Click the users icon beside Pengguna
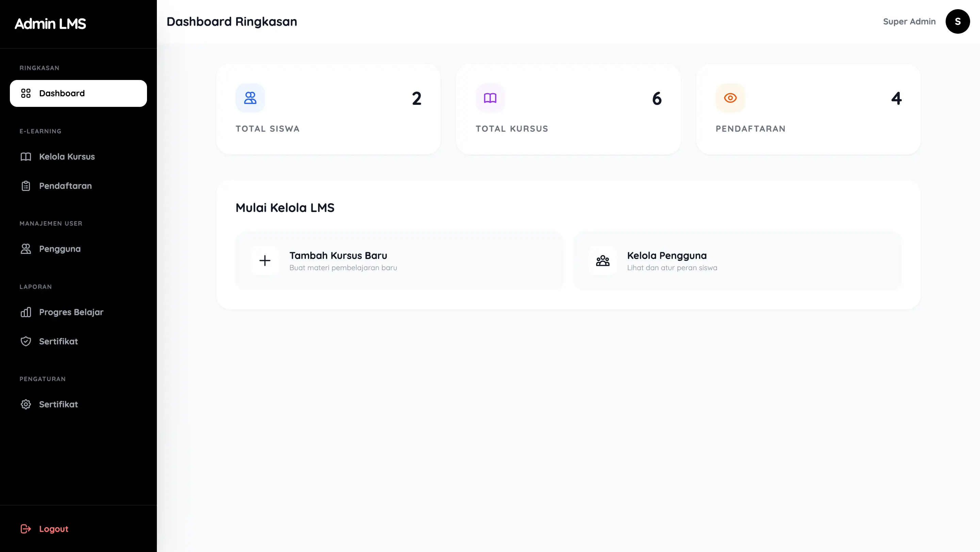 (26, 249)
